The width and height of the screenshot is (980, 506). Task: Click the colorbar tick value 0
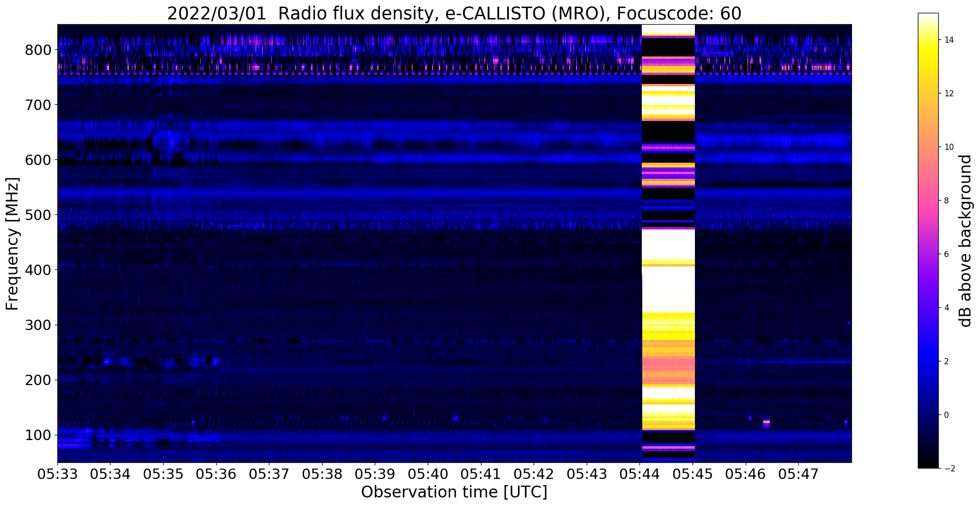point(946,415)
